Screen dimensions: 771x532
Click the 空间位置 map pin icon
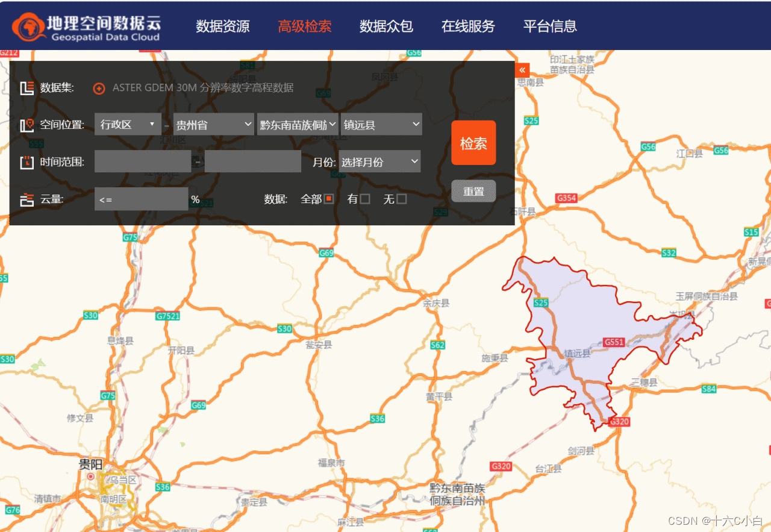(27, 125)
